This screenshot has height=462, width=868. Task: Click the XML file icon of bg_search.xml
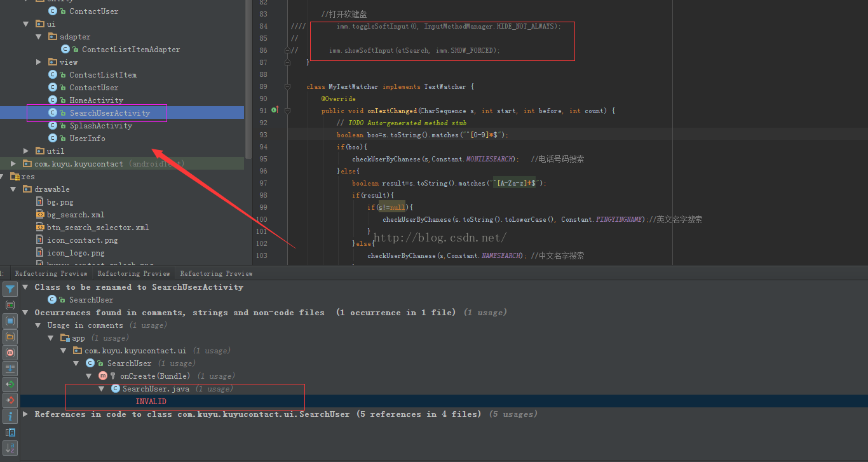pyautogui.click(x=40, y=215)
